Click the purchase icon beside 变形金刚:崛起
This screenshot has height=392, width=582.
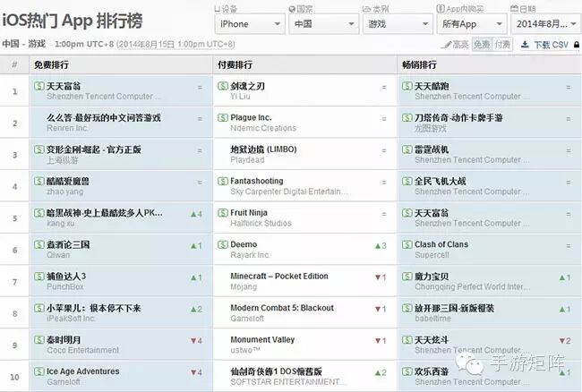(39, 149)
